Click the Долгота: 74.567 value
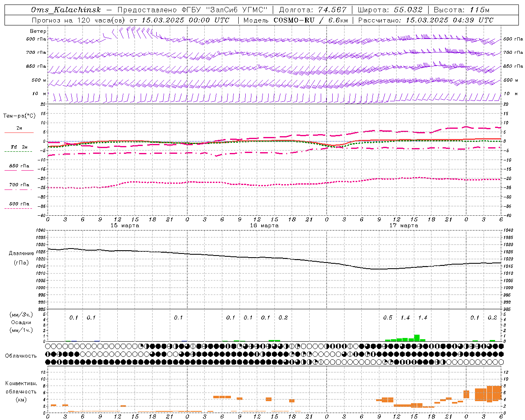This screenshot has height=420, width=525. [x=312, y=10]
